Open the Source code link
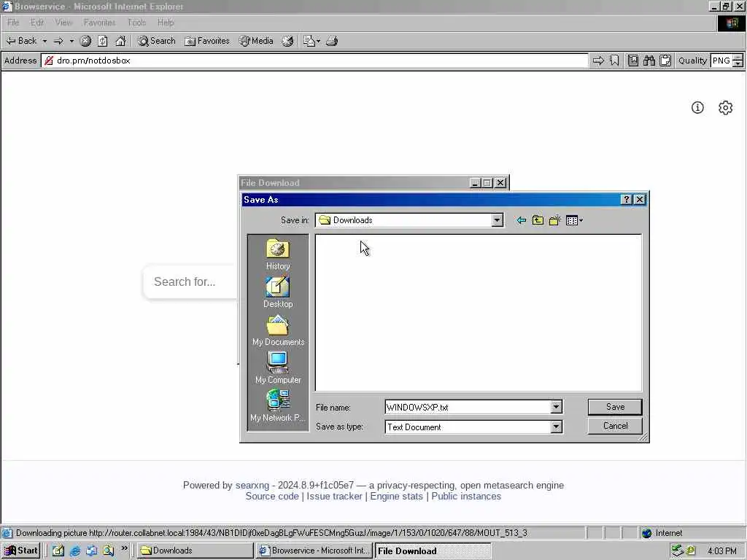This screenshot has width=747, height=560. [x=272, y=496]
